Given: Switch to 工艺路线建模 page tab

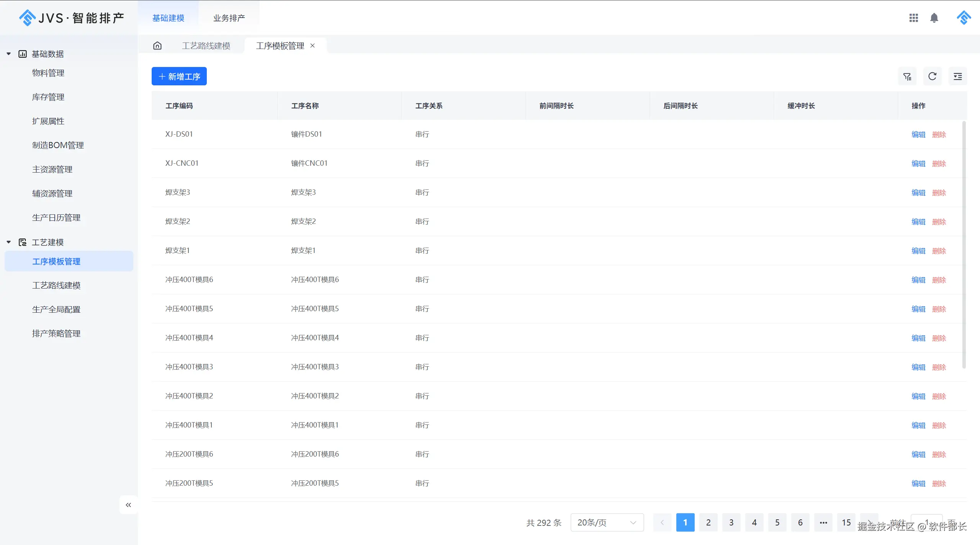Looking at the screenshot, I should [x=206, y=46].
